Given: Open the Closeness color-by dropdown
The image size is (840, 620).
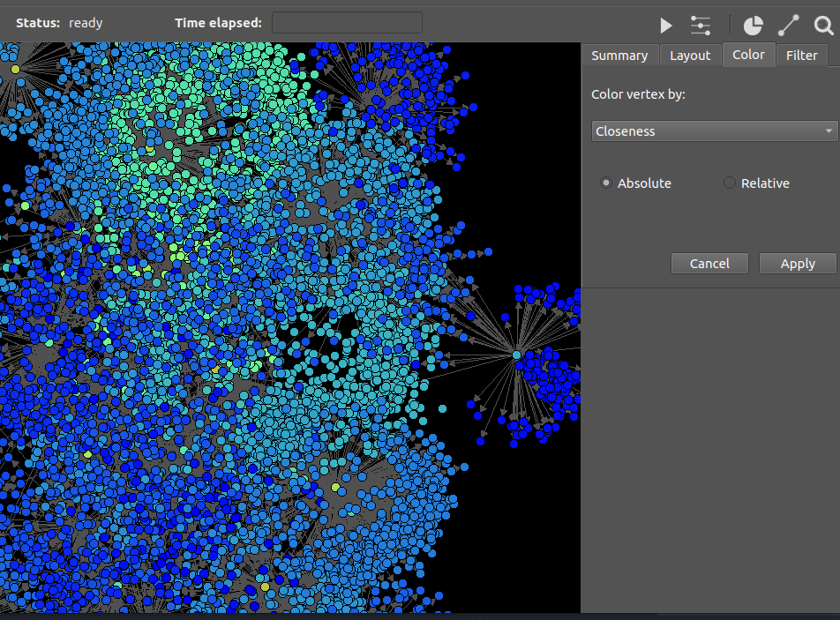Looking at the screenshot, I should [714, 131].
